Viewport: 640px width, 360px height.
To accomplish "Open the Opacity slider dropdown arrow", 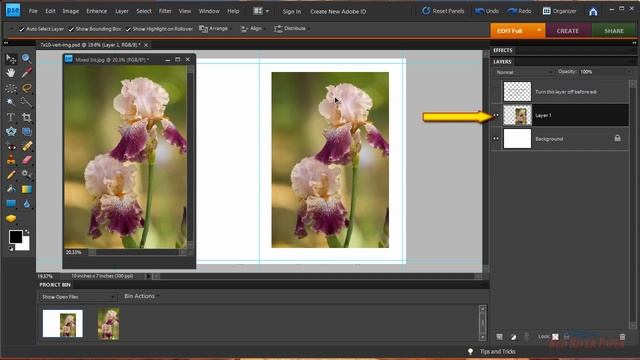I will (628, 72).
